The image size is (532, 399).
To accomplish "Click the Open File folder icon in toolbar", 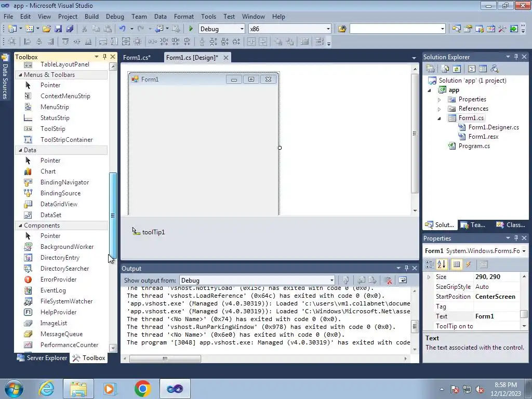I will pyautogui.click(x=47, y=29).
